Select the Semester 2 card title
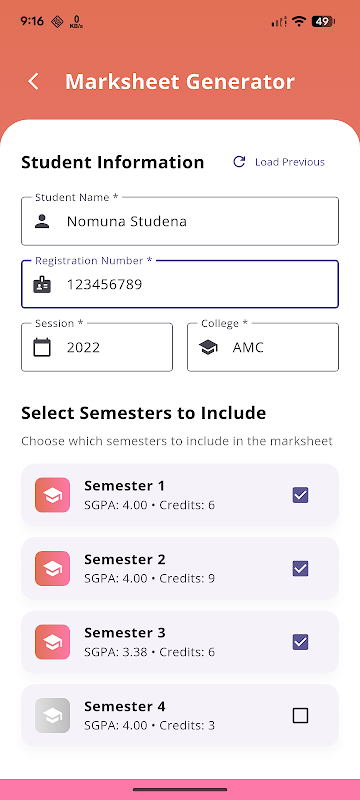 125,559
